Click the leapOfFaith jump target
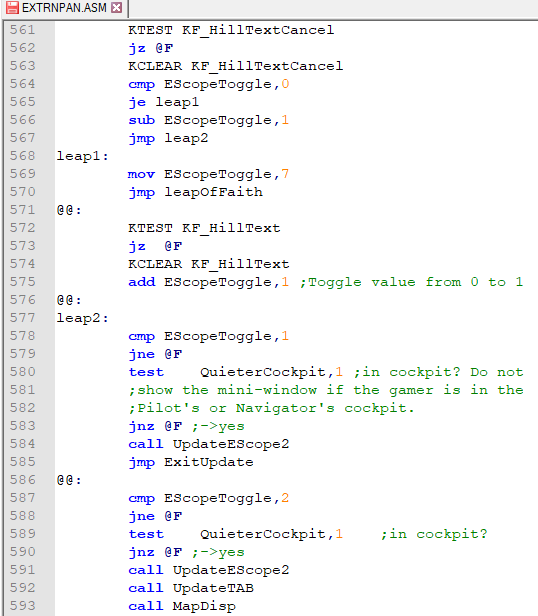Screen dimensions: 538x616 [213, 192]
